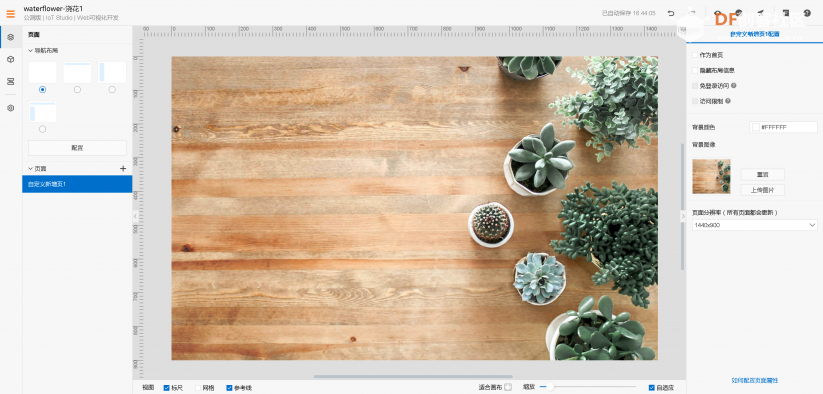823x394 pixels.
Task: Collapse left panel with arrow handle
Action: pyautogui.click(x=135, y=216)
